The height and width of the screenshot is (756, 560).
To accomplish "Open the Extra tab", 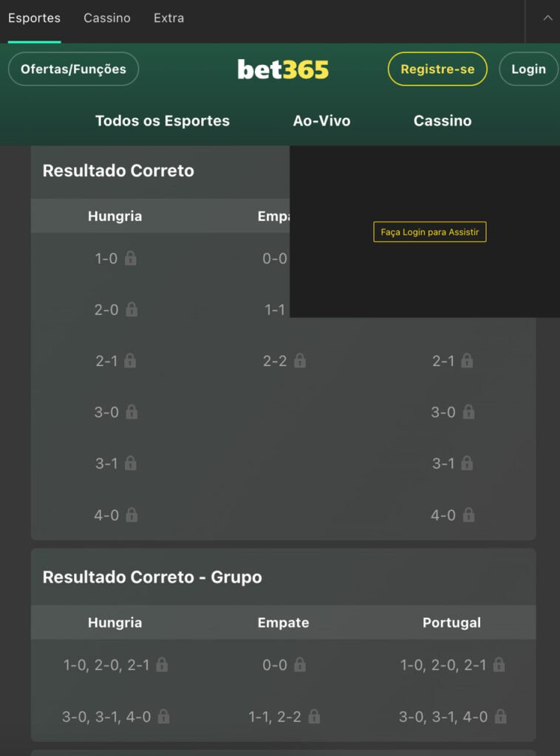I will coord(168,18).
